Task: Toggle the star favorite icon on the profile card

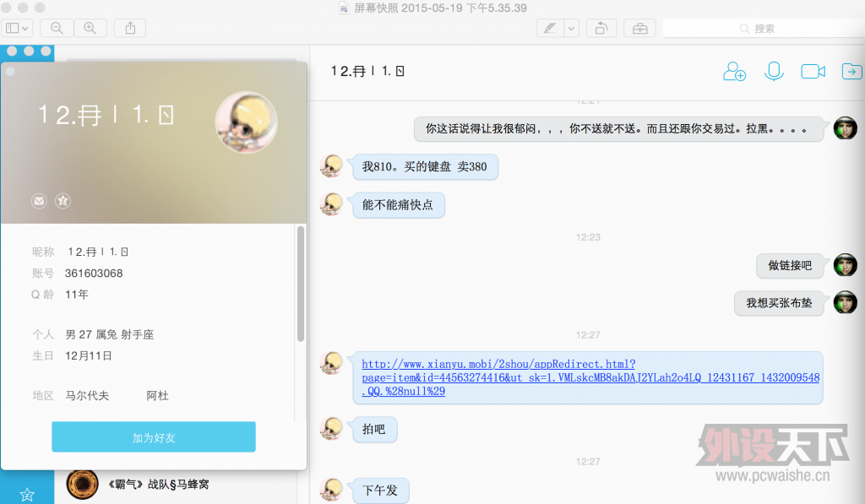Action: (x=63, y=201)
